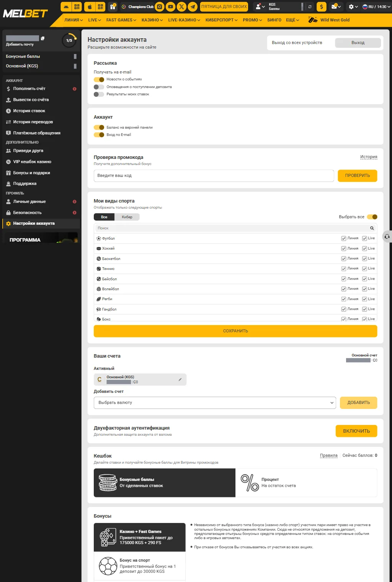
Task: Open the X (Twitter) social icon
Action: point(182,7)
